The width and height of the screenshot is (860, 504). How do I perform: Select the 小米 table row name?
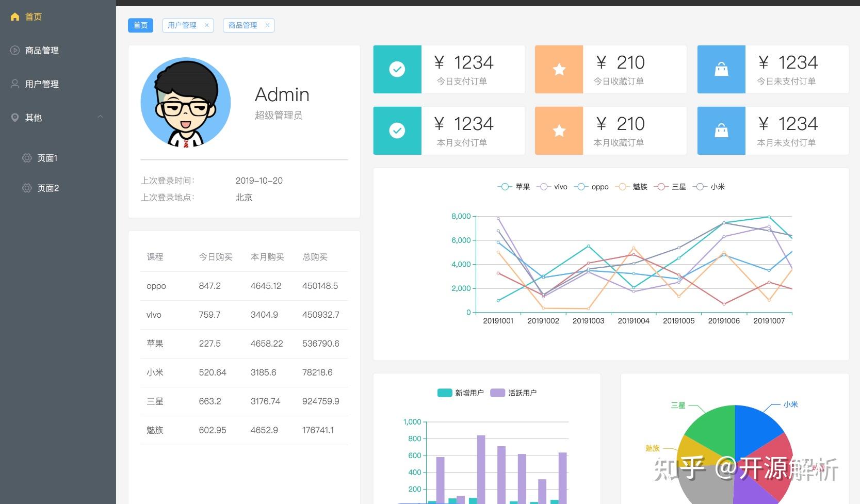click(155, 372)
